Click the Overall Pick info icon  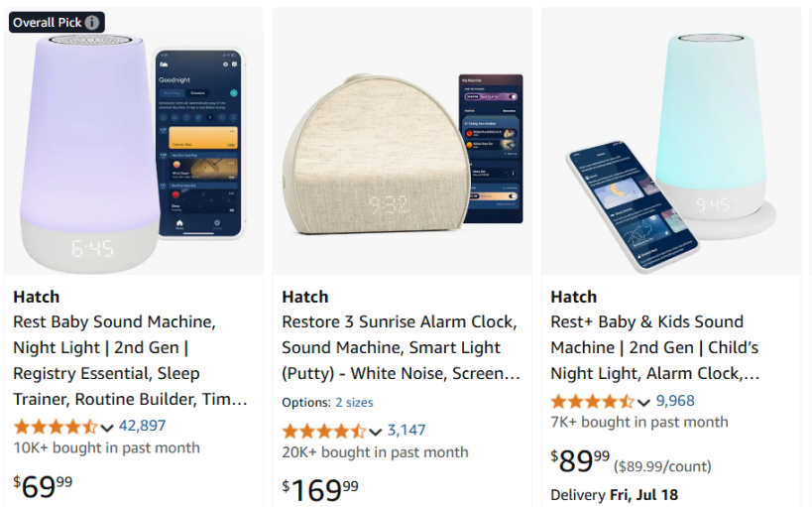[x=92, y=23]
